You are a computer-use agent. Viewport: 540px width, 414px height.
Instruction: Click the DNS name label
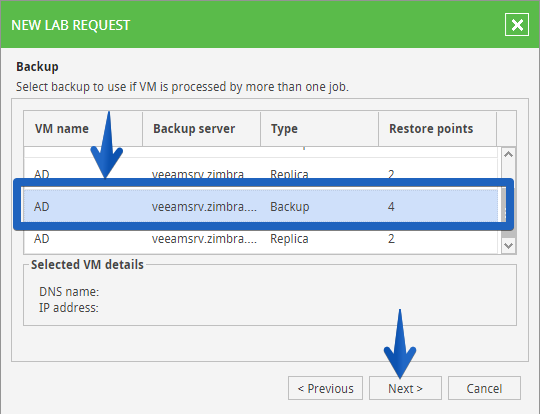click(x=69, y=292)
